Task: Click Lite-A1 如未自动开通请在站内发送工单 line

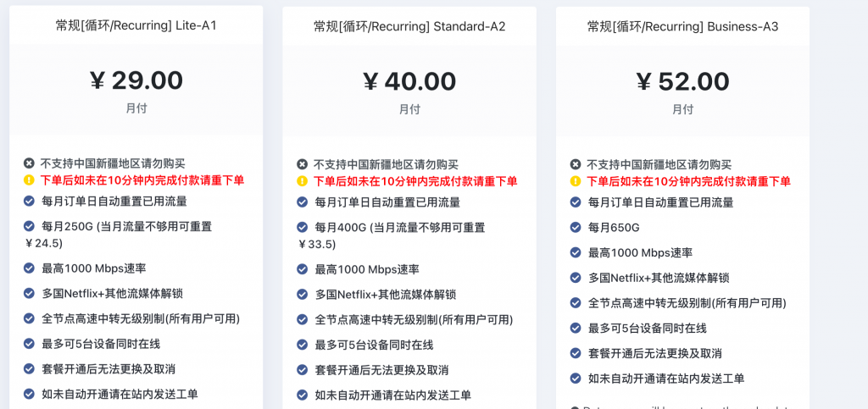Action: pyautogui.click(x=120, y=394)
